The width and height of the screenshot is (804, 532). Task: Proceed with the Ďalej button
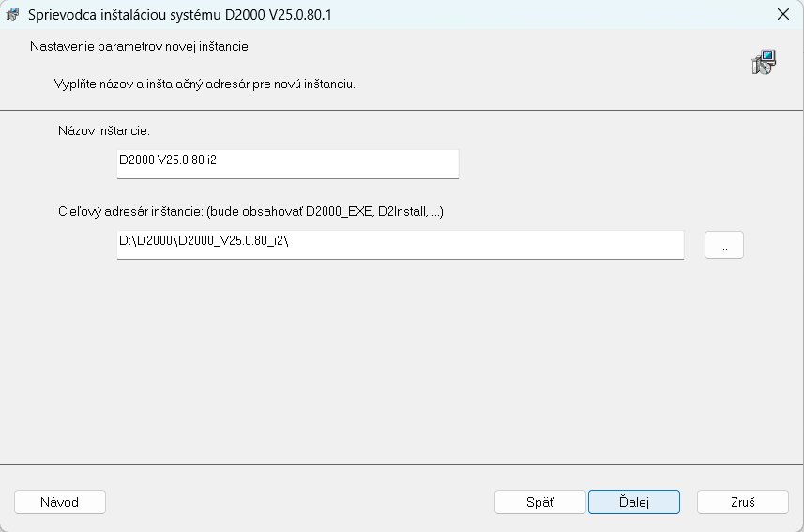pyautogui.click(x=634, y=502)
